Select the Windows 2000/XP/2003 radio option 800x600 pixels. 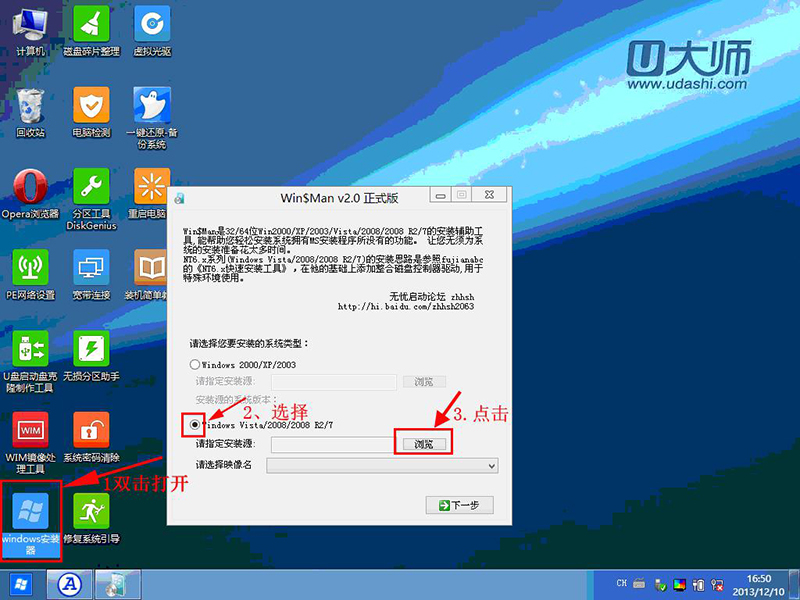click(x=196, y=365)
